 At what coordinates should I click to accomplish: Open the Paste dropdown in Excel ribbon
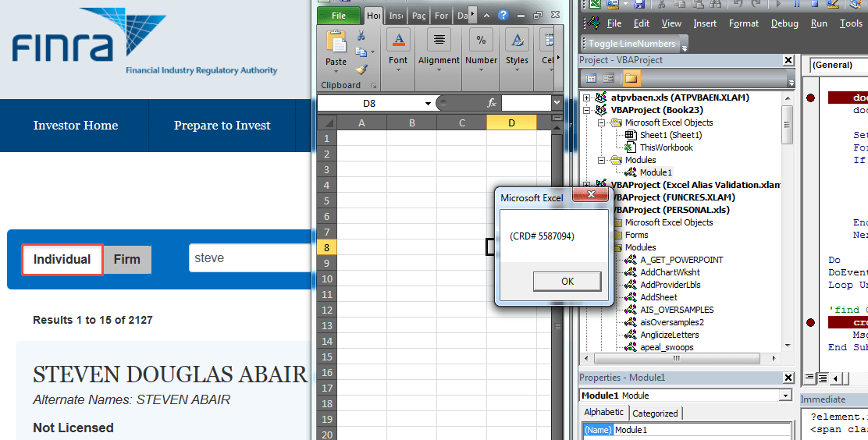(336, 72)
